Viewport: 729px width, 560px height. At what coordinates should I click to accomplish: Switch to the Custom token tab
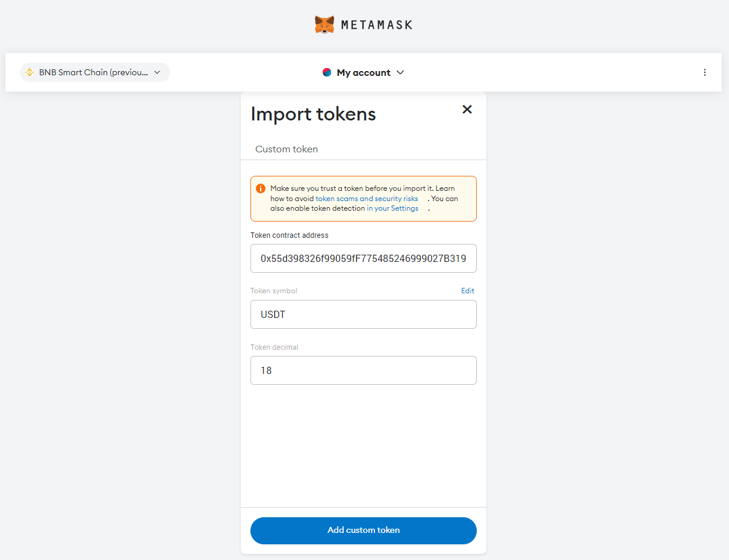pyautogui.click(x=287, y=149)
